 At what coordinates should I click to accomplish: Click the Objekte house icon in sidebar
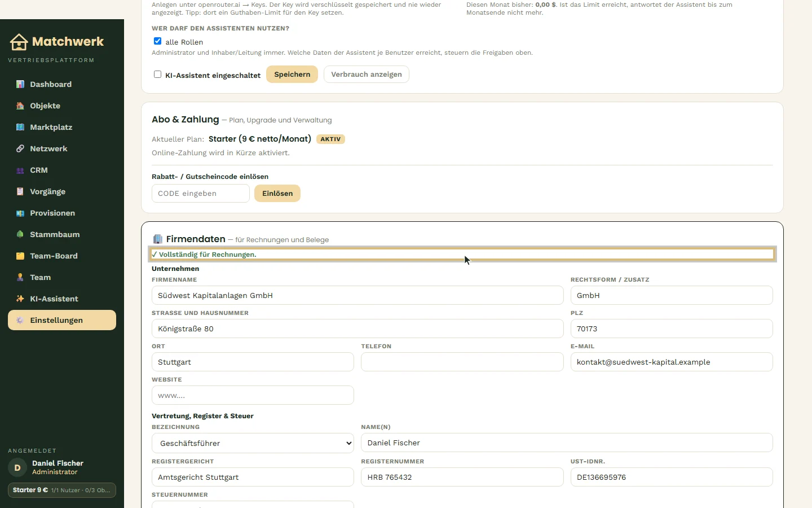pos(20,106)
